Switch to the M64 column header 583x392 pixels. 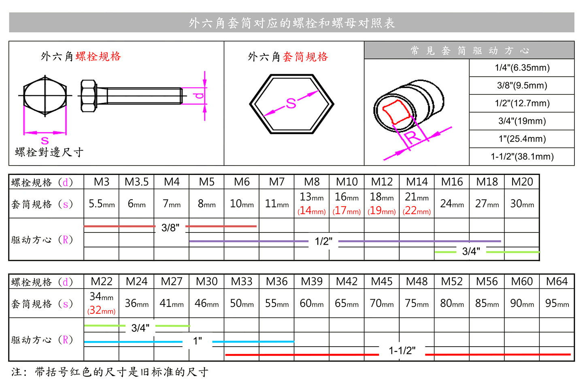[557, 281]
